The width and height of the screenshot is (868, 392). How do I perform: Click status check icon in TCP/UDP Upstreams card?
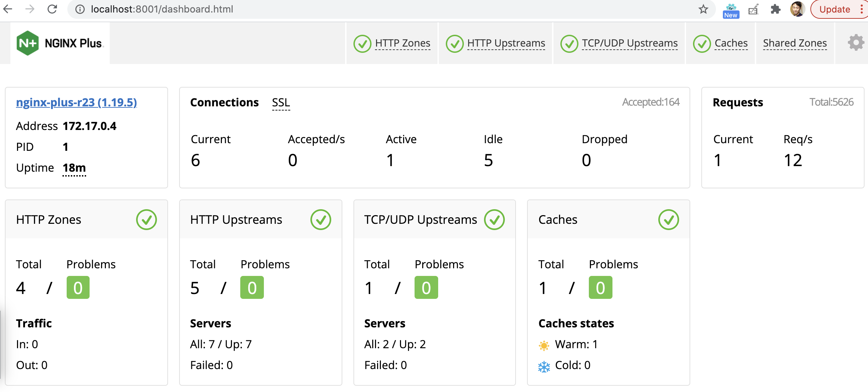coord(494,220)
